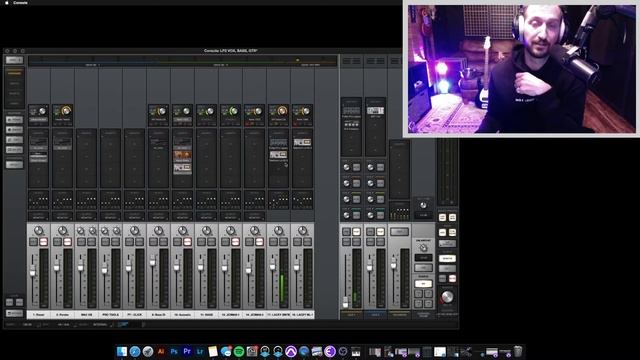Open the second insert plugin on LACEY SM7B
This screenshot has height=360, width=640.
click(x=278, y=156)
